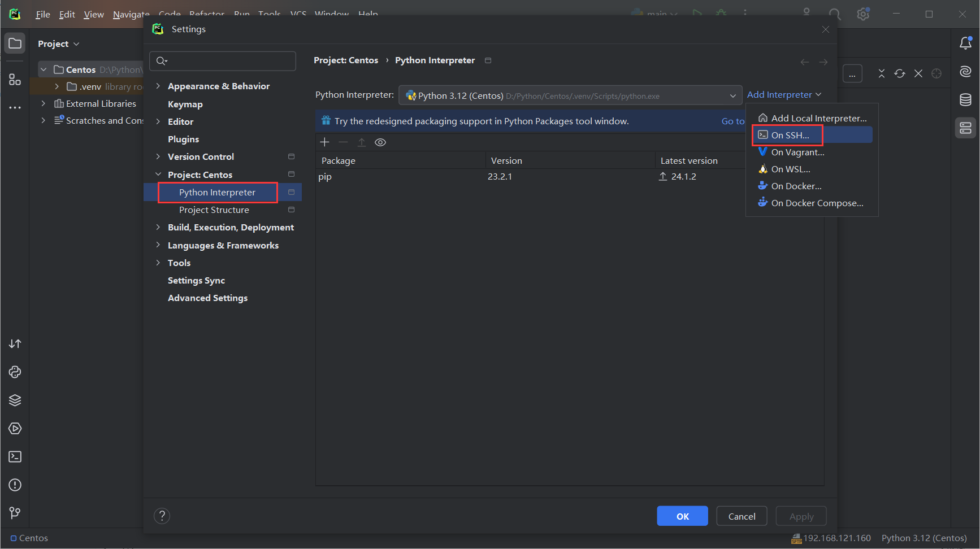
Task: Click the collapse all icon in Remote Host panel
Action: (x=882, y=74)
